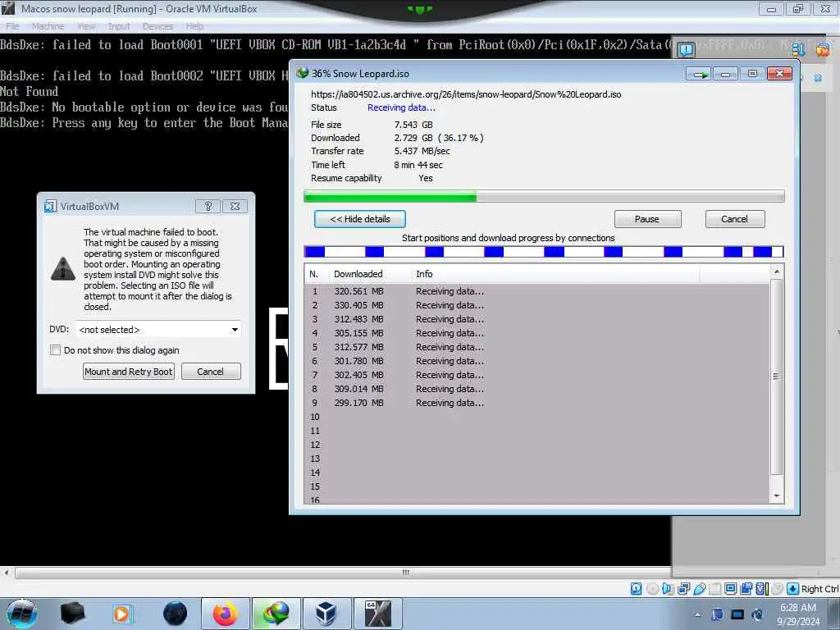This screenshot has width=840, height=630.
Task: Click the dark globe taskbar icon
Action: [175, 614]
